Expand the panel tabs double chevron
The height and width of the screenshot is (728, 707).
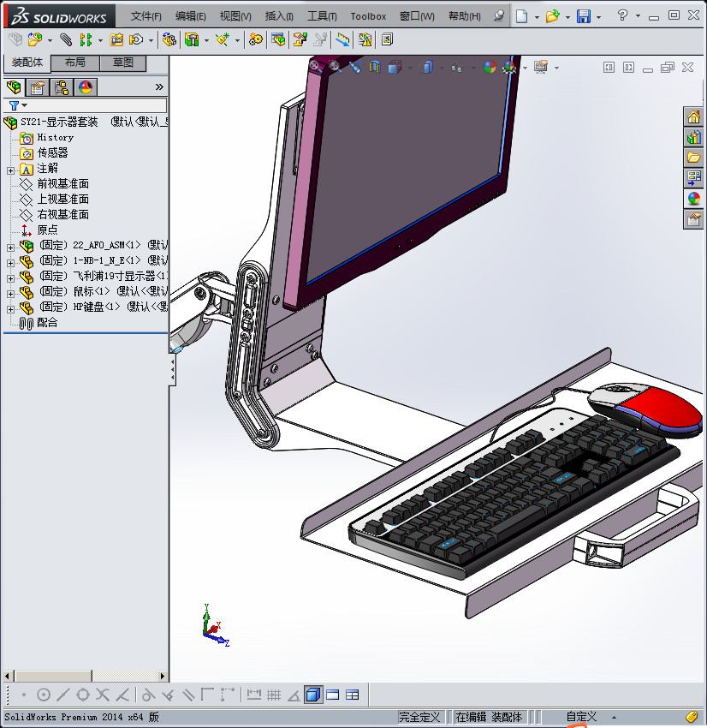point(159,87)
